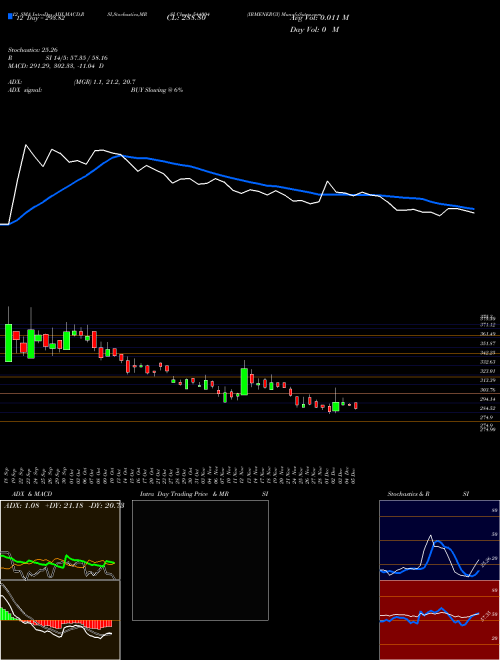Click the 'Stochastics & R SI' panel title

[428, 494]
